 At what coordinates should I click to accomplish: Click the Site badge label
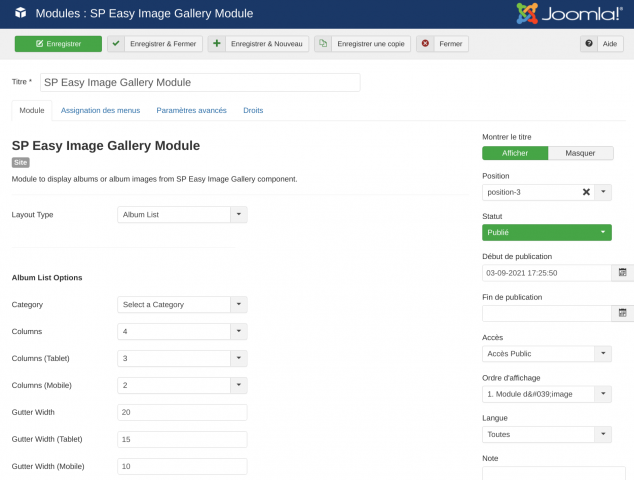pos(21,163)
